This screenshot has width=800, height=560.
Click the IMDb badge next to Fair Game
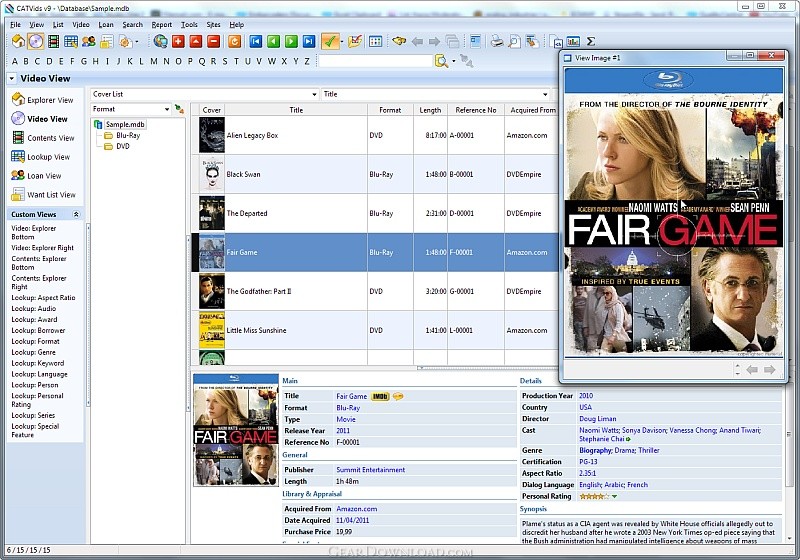pos(380,396)
